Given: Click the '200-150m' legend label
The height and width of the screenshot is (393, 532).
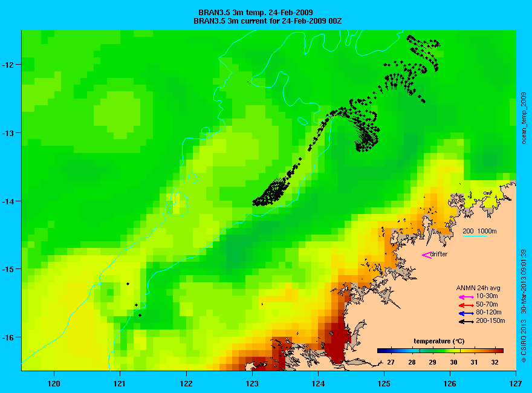Looking at the screenshot, I should click(x=490, y=320).
